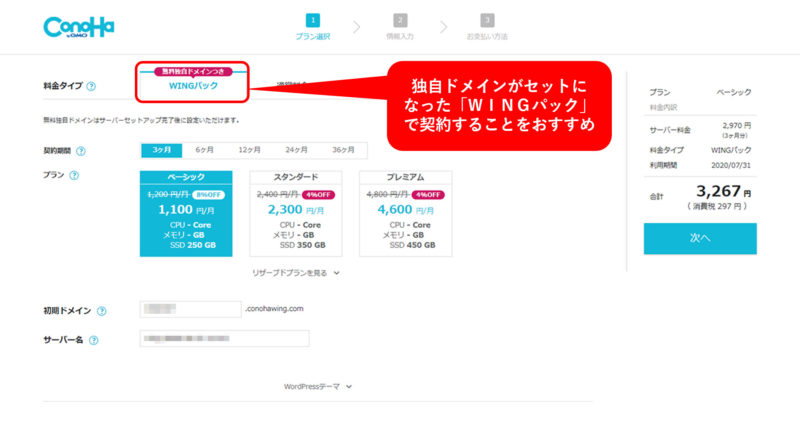Viewport: 800px width, 425px height.
Task: Click the 利用期間 2020/07/31 date
Action: coord(731,165)
